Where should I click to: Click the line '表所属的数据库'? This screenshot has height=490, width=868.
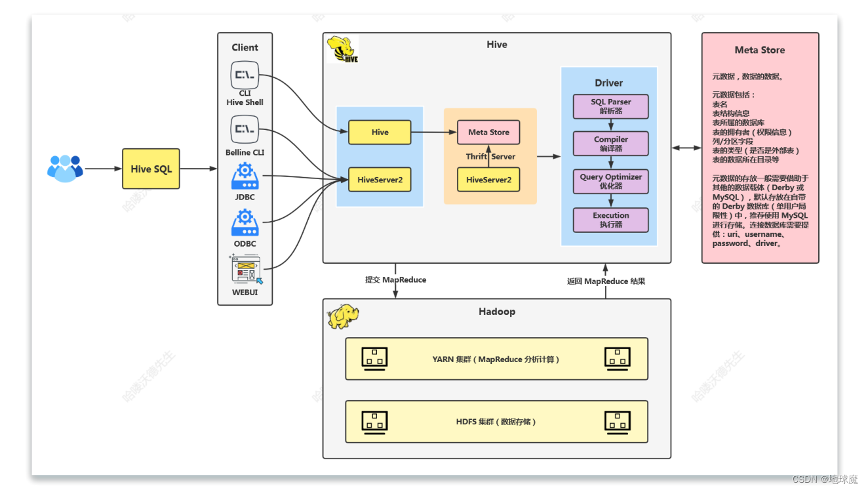[x=738, y=123]
